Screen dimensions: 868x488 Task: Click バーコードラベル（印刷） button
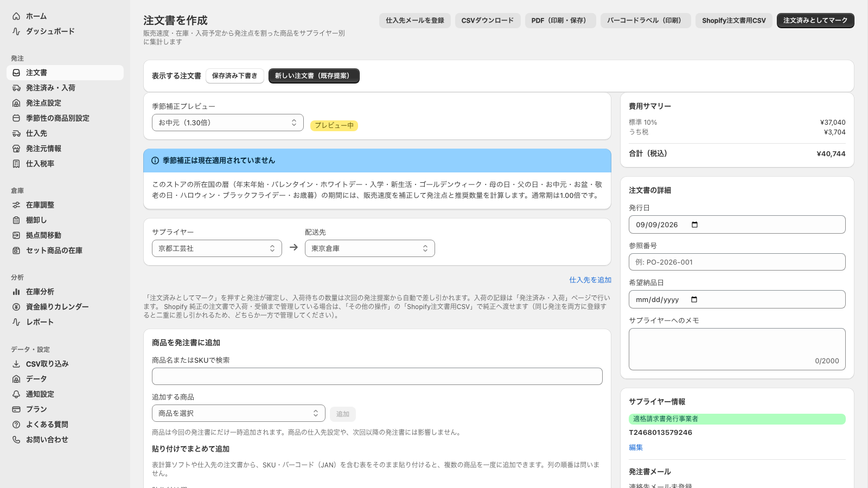646,21
